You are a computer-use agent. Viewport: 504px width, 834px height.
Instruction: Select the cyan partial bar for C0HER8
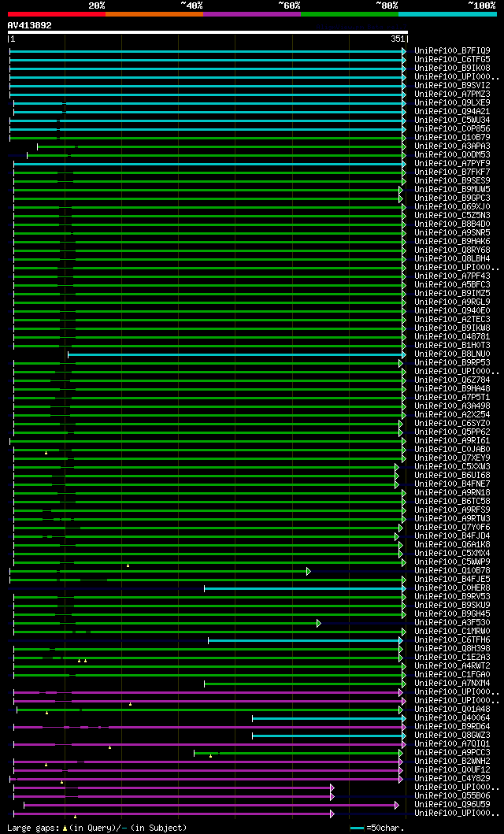click(304, 588)
